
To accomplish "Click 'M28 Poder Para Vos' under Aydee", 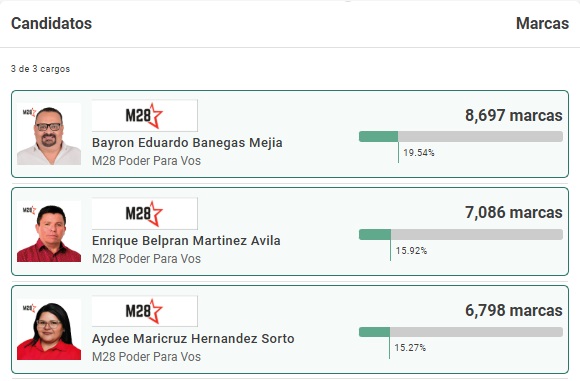I will coord(146,357).
